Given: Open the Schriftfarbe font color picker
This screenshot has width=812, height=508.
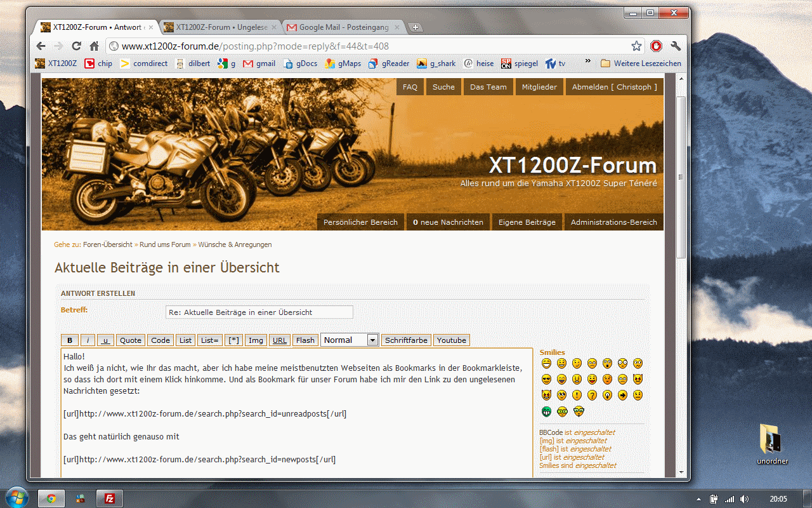Looking at the screenshot, I should (406, 340).
